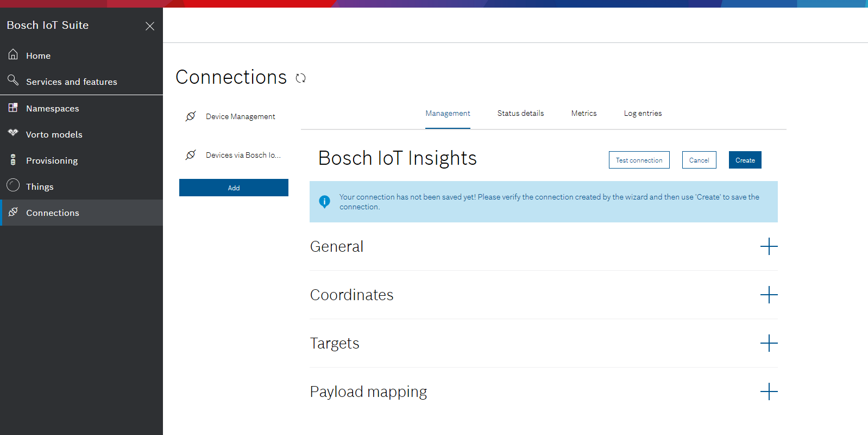Expand the Coordinates section
Viewport: 868px width, 435px height.
pos(769,295)
